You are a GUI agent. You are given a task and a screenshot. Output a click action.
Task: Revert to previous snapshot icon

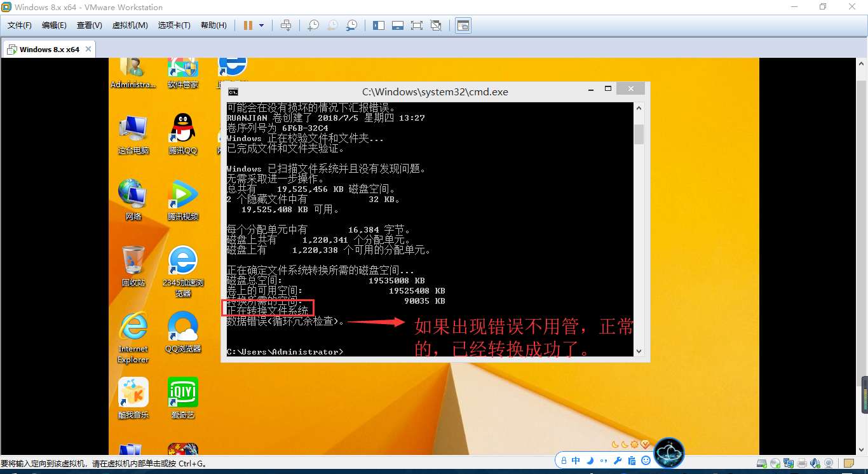332,25
